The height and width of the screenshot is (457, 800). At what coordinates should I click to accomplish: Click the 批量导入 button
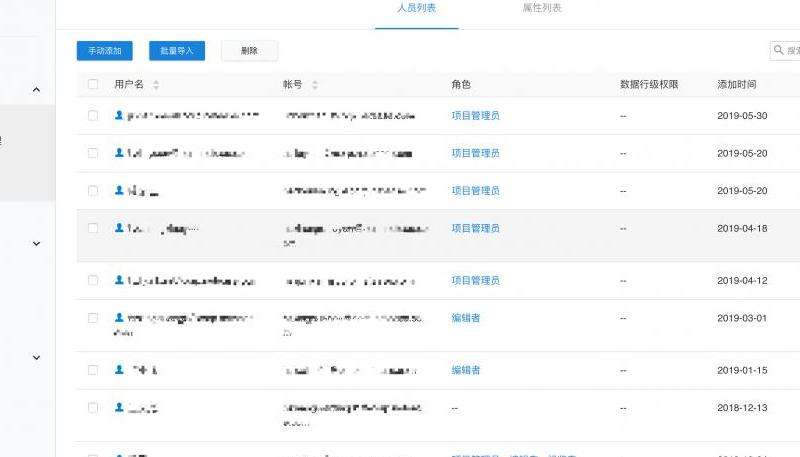coord(177,50)
